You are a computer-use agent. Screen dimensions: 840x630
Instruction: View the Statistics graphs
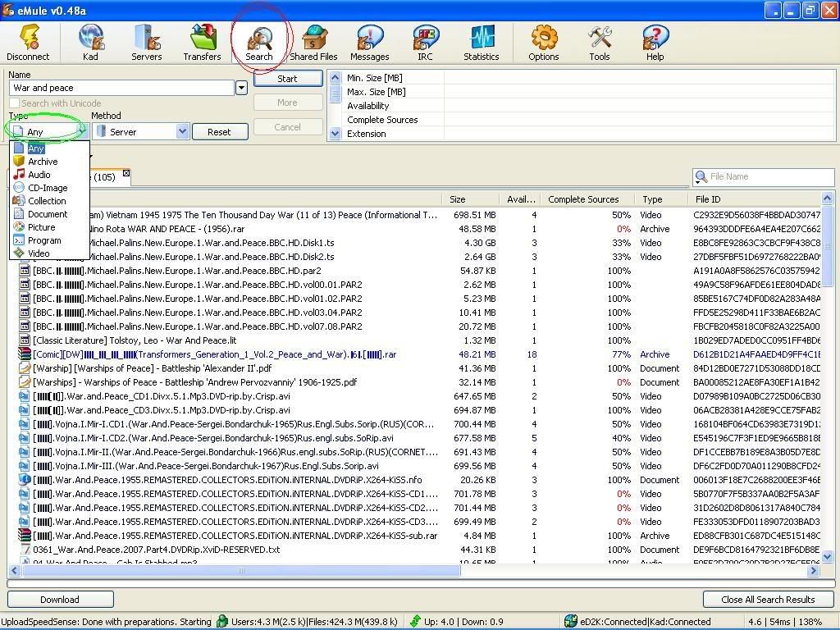tap(481, 43)
